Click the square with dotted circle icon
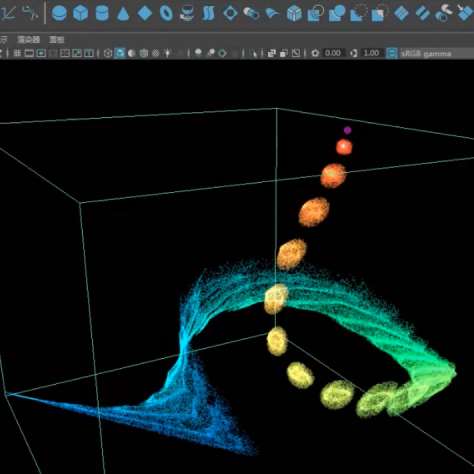The image size is (474, 474). pyautogui.click(x=358, y=13)
